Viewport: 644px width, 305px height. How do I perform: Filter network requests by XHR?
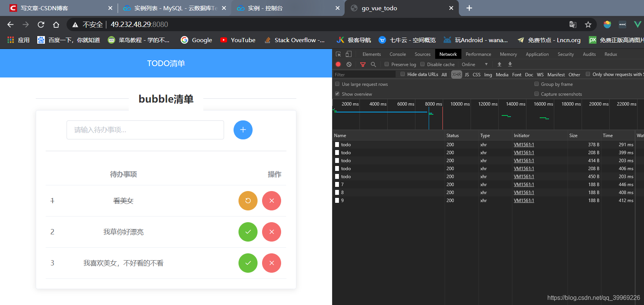[x=456, y=75]
